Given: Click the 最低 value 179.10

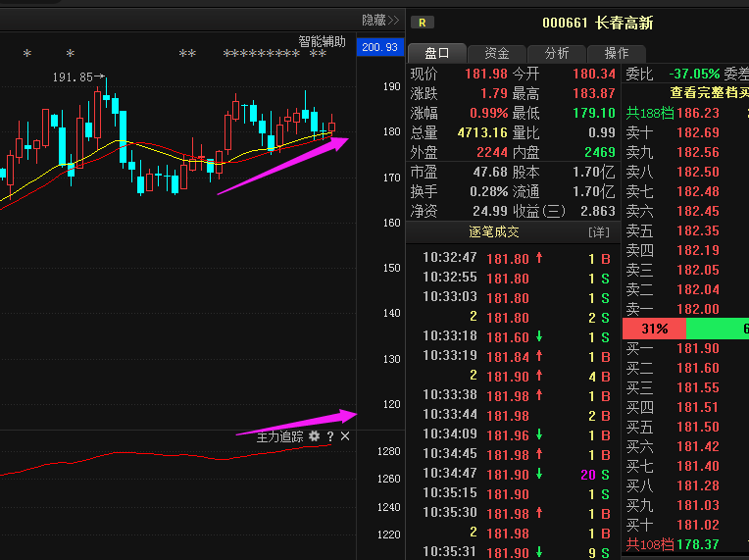Looking at the screenshot, I should 594,113.
